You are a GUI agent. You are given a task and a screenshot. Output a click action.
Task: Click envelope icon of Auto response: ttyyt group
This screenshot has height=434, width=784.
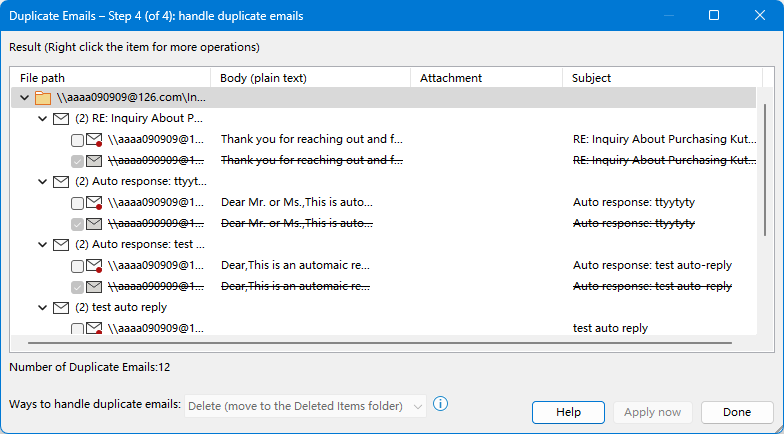pos(61,182)
